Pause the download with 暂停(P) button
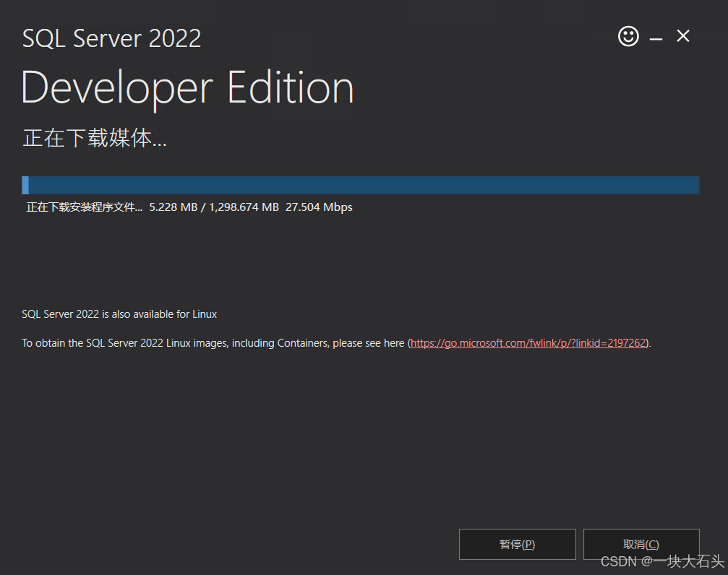This screenshot has height=575, width=728. coord(517,544)
